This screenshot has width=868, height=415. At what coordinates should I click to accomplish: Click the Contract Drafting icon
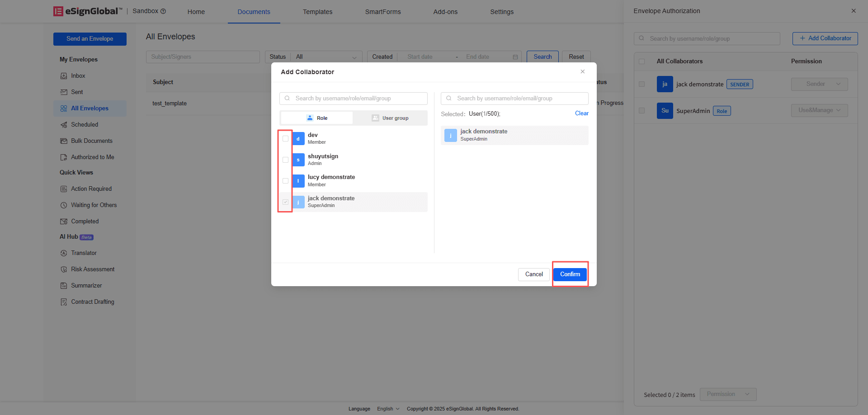[x=64, y=302]
